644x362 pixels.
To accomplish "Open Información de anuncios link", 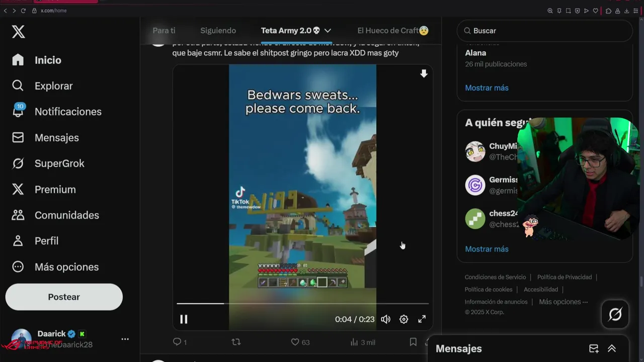I will (496, 302).
